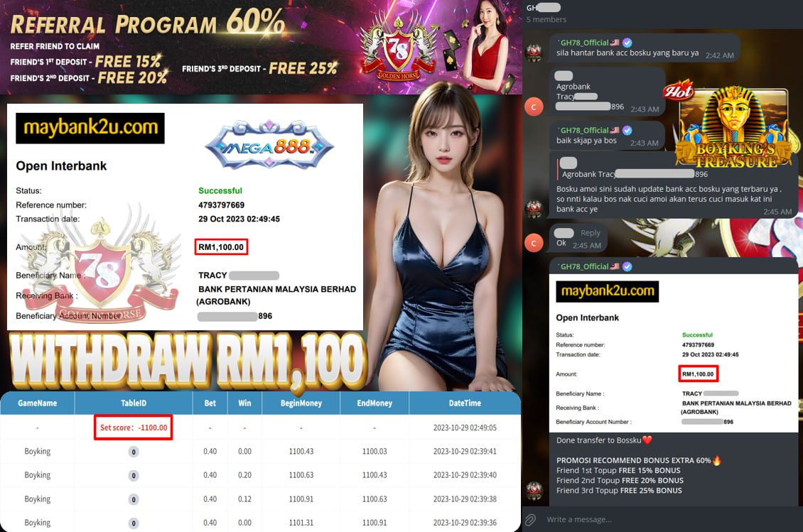Click TableID 0 badge in 02:39:41 row
This screenshot has width=803, height=532.
134,452
